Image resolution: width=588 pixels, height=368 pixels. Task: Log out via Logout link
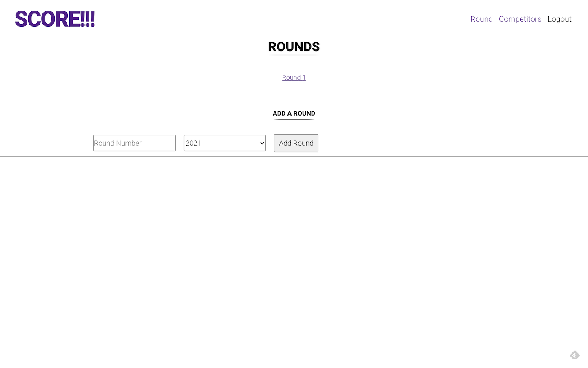[559, 19]
